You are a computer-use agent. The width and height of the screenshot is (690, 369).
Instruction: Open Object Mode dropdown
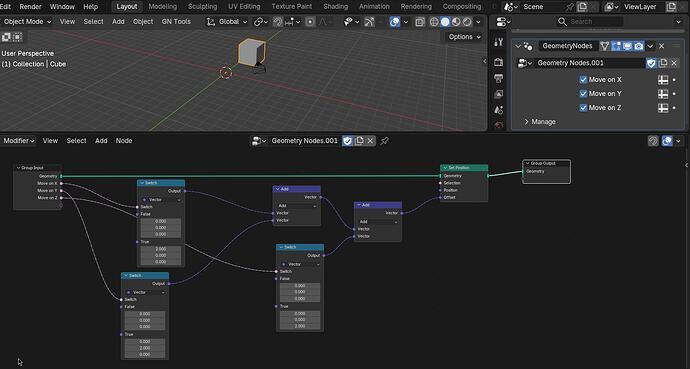point(27,22)
